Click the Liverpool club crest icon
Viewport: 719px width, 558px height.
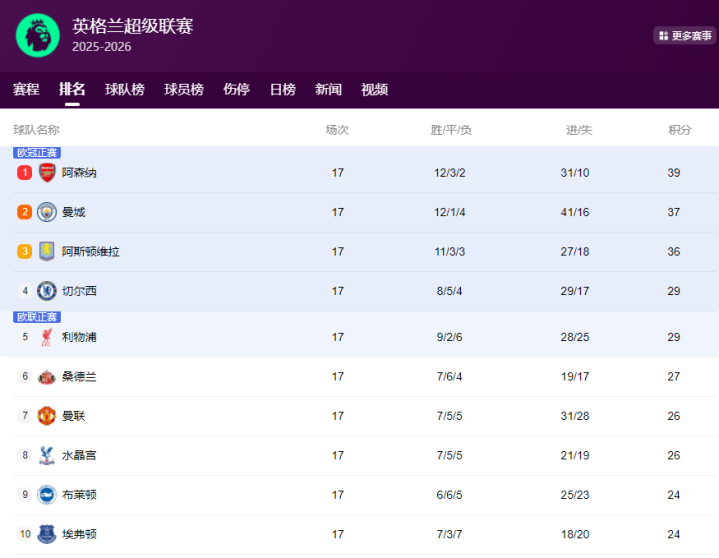point(47,337)
